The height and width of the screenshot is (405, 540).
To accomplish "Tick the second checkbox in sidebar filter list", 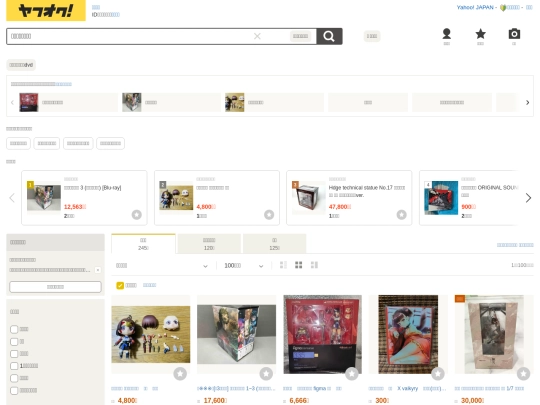I will [x=14, y=342].
